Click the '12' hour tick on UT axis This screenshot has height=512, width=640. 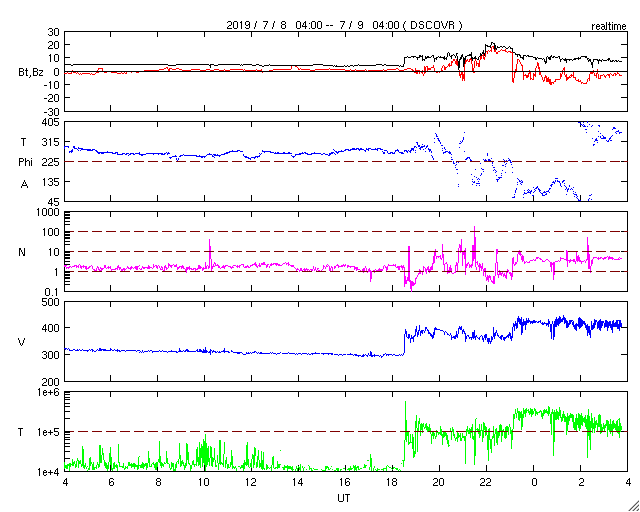(251, 482)
